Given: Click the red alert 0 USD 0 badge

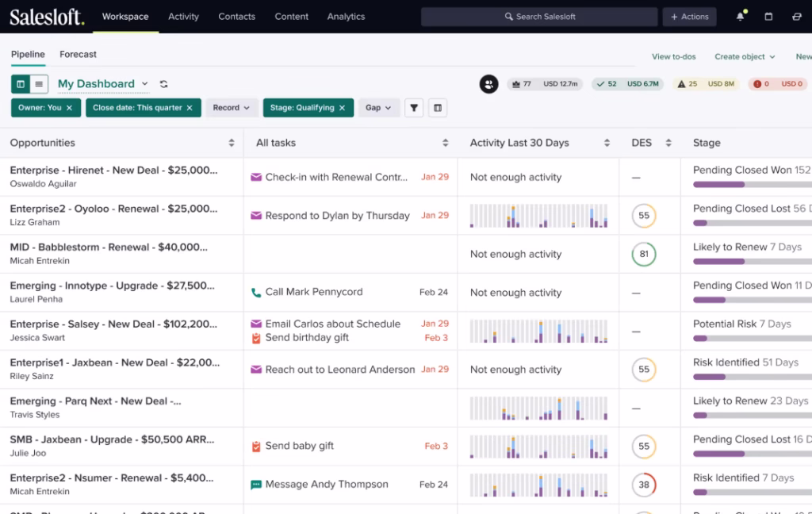Looking at the screenshot, I should point(777,84).
